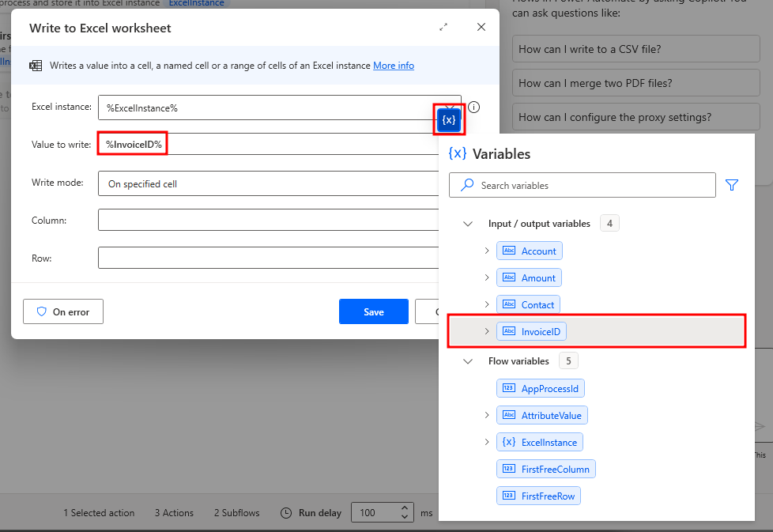Open the Excel instance dropdown

click(280, 108)
